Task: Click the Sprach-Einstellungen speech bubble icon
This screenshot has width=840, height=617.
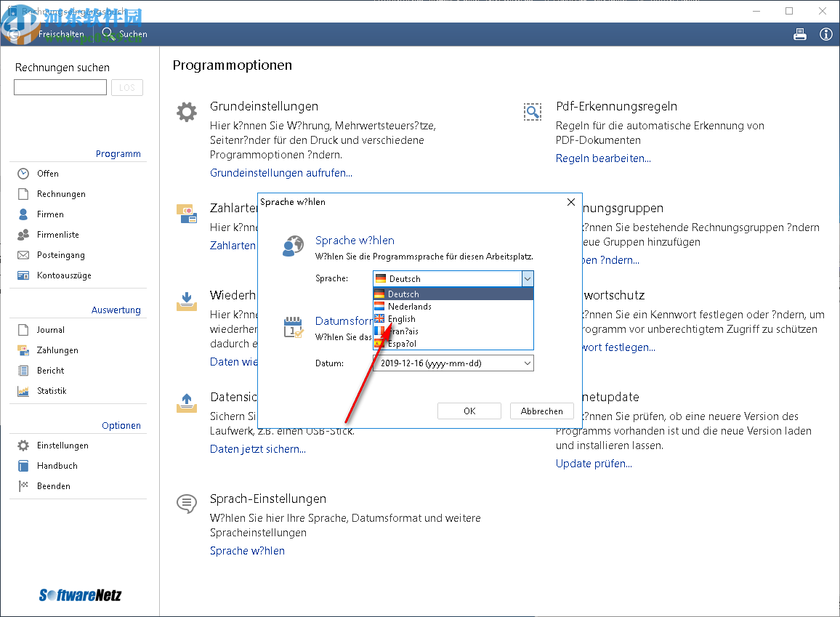Action: (187, 504)
